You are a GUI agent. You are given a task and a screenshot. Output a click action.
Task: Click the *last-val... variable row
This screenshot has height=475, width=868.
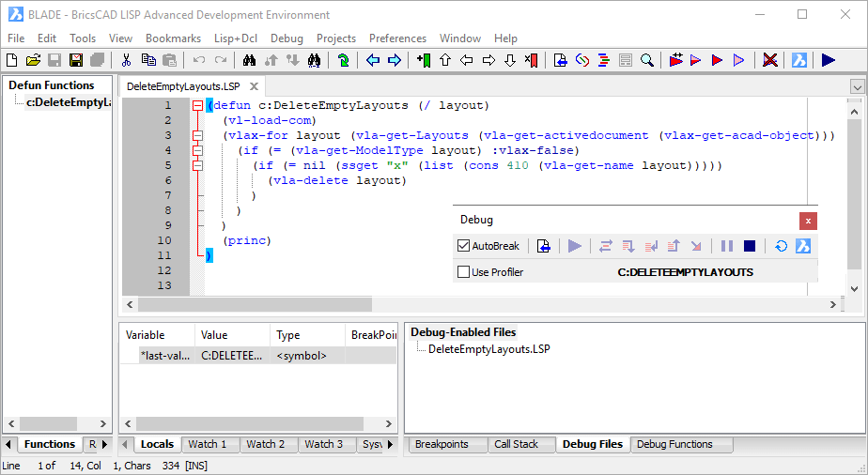click(258, 356)
